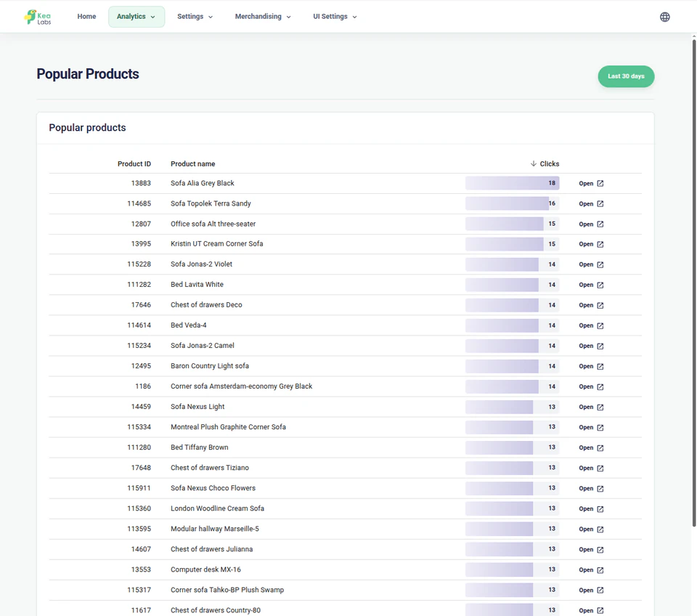This screenshot has height=616, width=697.
Task: Open external link icon for Sofa Alia Grey Black
Action: coord(600,183)
